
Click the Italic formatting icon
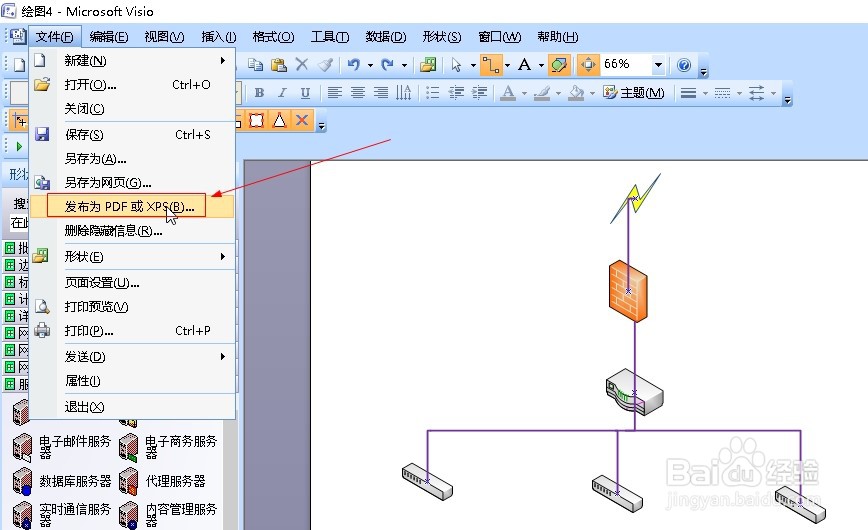[x=282, y=92]
